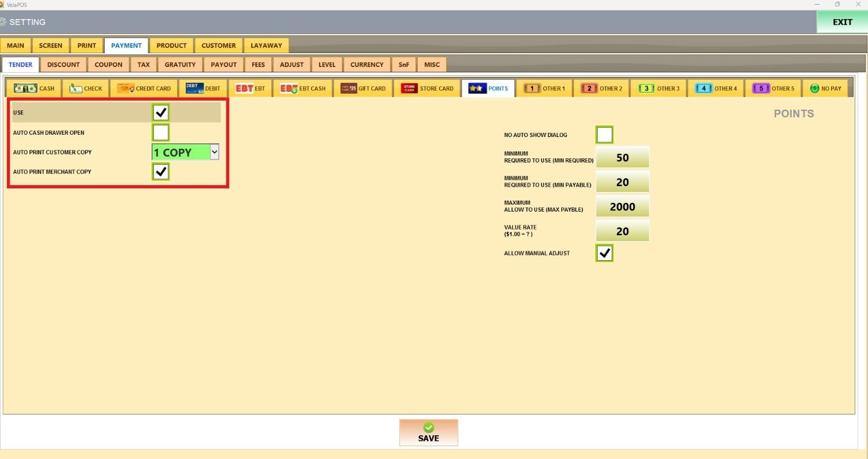Edit the Maximum Allow to Use 2000 field
Viewport: 868px width, 459px height.
(622, 206)
